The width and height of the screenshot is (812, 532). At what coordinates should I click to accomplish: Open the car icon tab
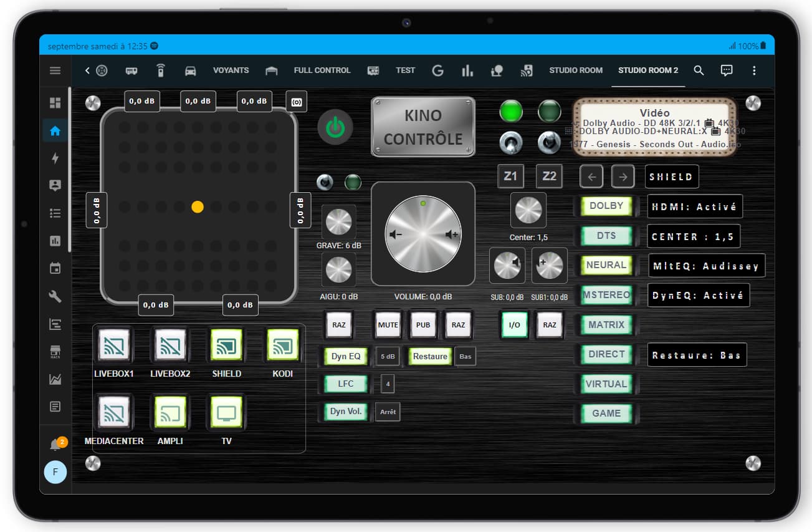tap(191, 70)
